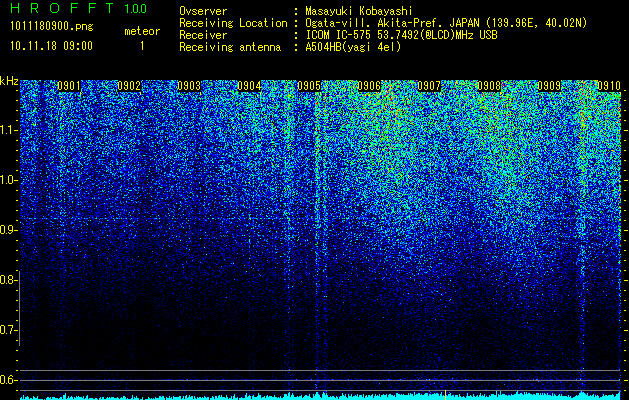
Task: Click the 0.9 frequency axis label
Action: (x=8, y=230)
